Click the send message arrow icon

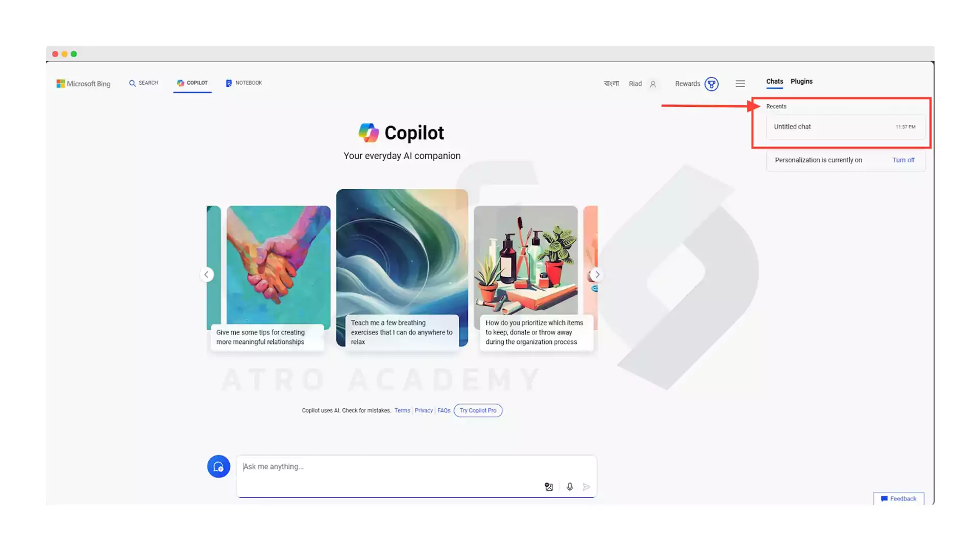point(586,487)
